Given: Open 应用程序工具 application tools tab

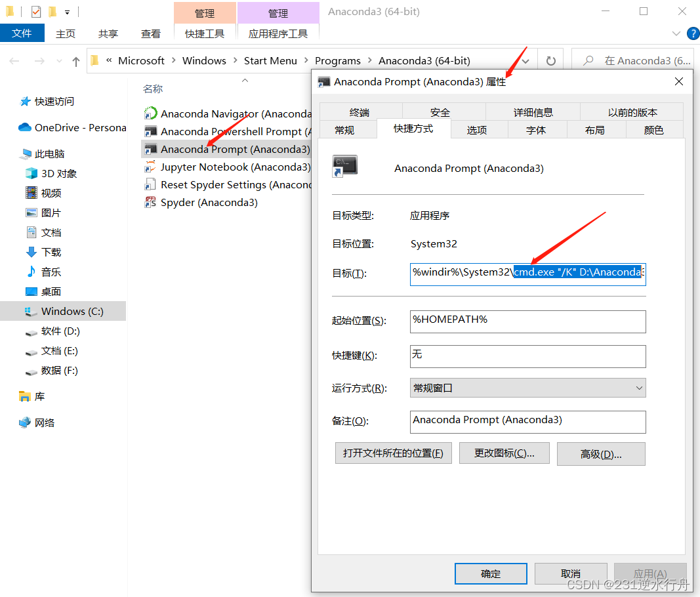Looking at the screenshot, I should coord(278,33).
